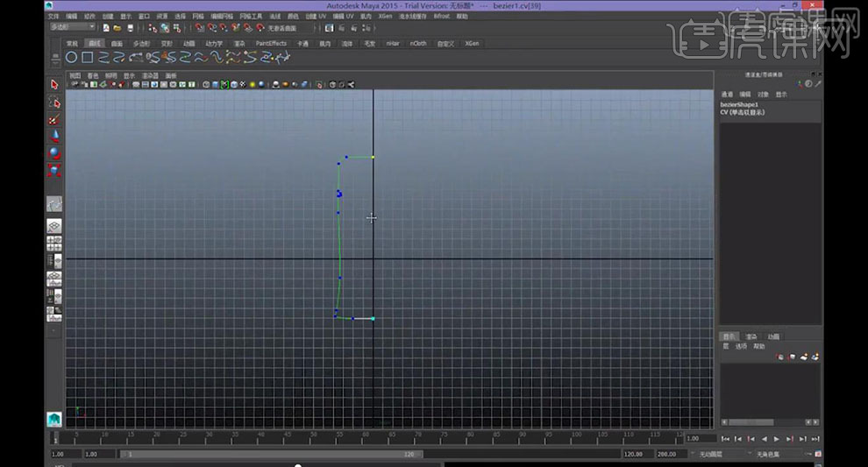This screenshot has width=868, height=467.
Task: Activate the Rotate tool sphere icon
Action: [x=54, y=153]
